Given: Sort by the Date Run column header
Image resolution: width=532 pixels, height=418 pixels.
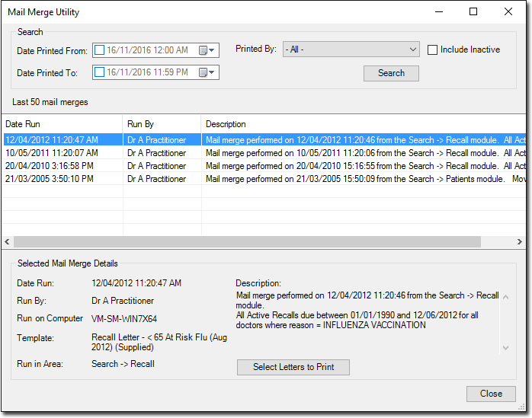Looking at the screenshot, I should coord(61,123).
